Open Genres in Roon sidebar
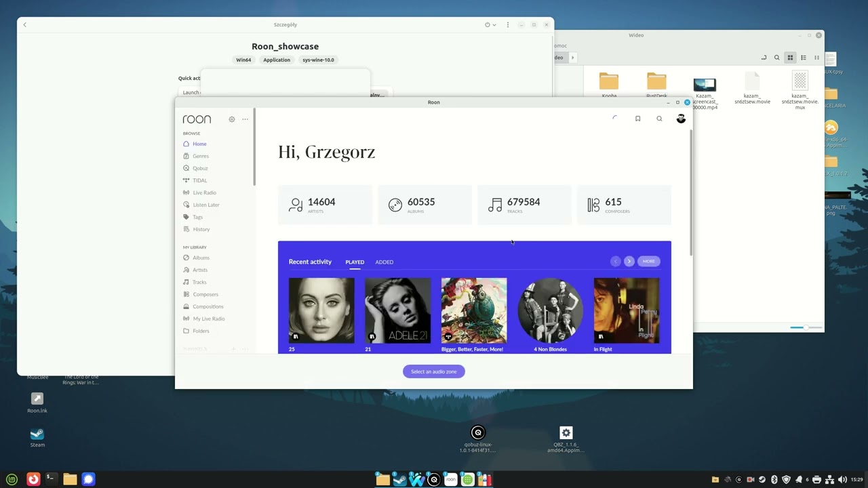This screenshot has width=868, height=488. point(201,156)
